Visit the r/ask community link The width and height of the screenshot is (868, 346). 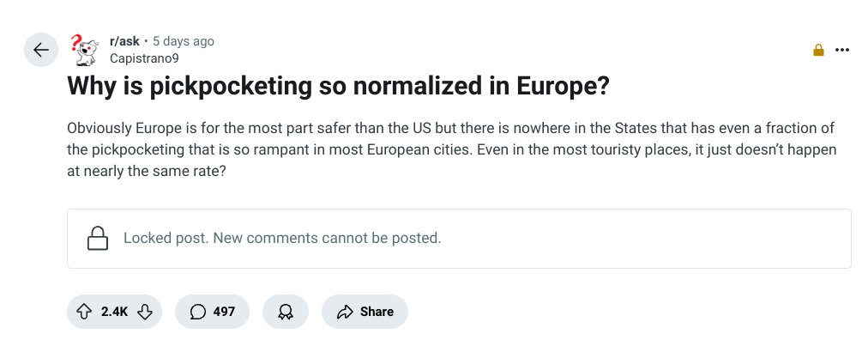coord(124,41)
